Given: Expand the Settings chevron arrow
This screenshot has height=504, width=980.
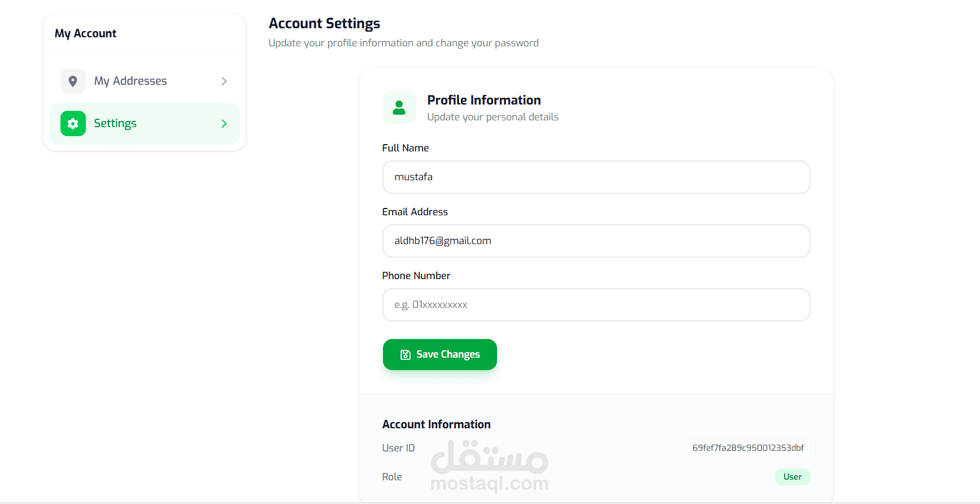Looking at the screenshot, I should click(x=224, y=124).
